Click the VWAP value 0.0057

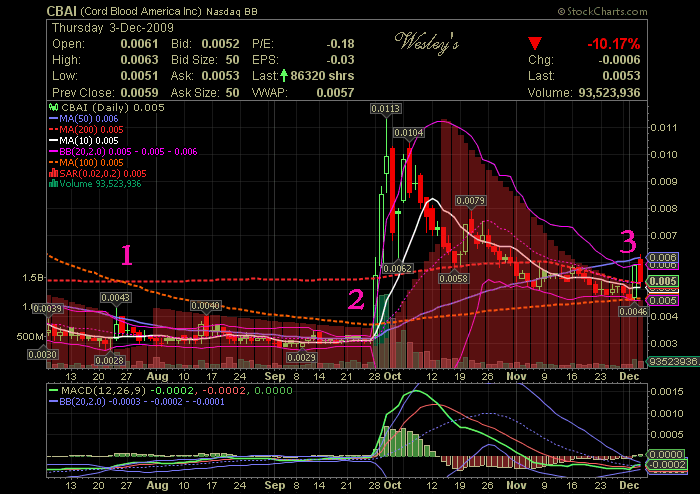pyautogui.click(x=335, y=93)
